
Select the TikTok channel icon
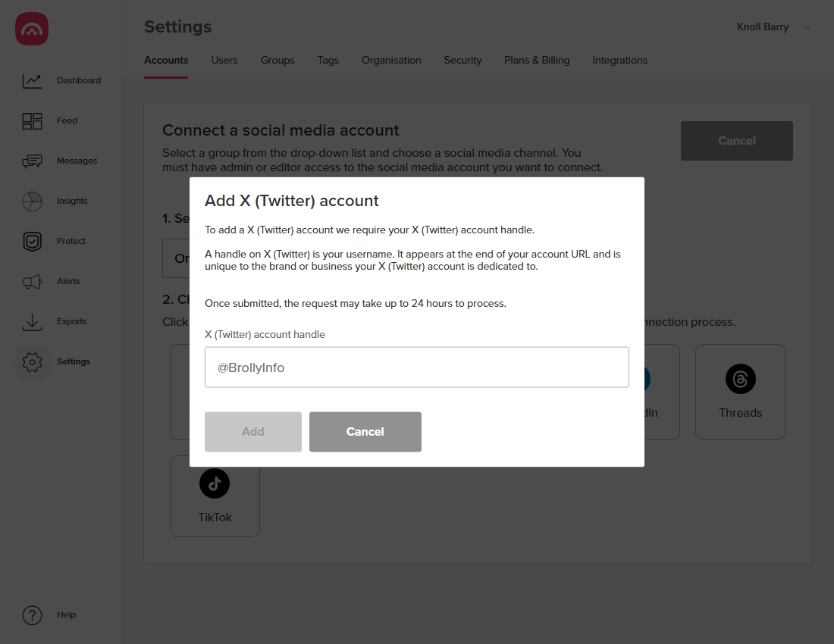click(215, 483)
